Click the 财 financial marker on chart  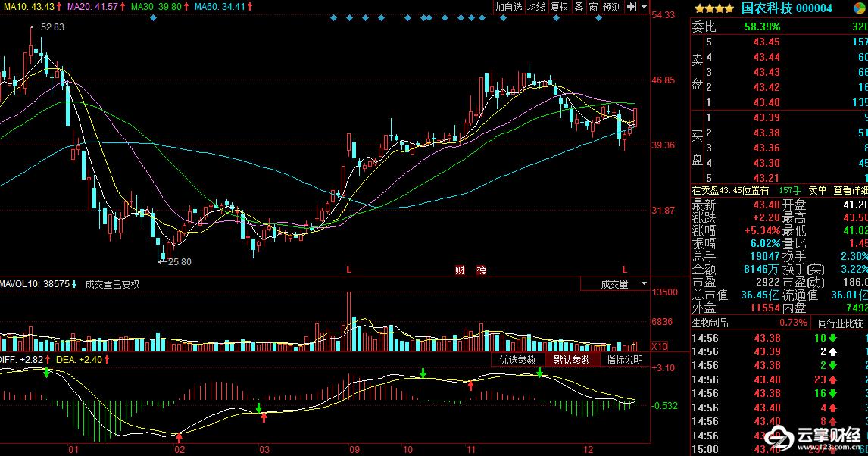(x=460, y=270)
